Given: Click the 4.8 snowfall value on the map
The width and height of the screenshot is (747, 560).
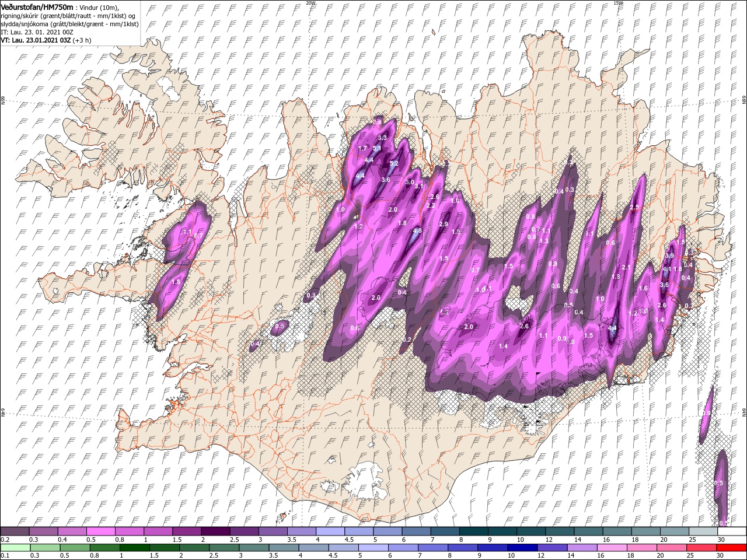Looking at the screenshot, I should pyautogui.click(x=417, y=230).
